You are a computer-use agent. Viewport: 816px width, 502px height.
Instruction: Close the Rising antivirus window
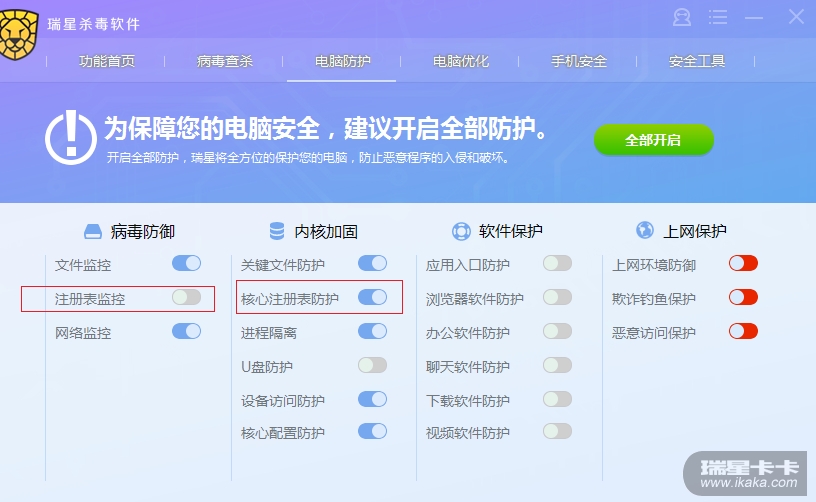point(796,17)
